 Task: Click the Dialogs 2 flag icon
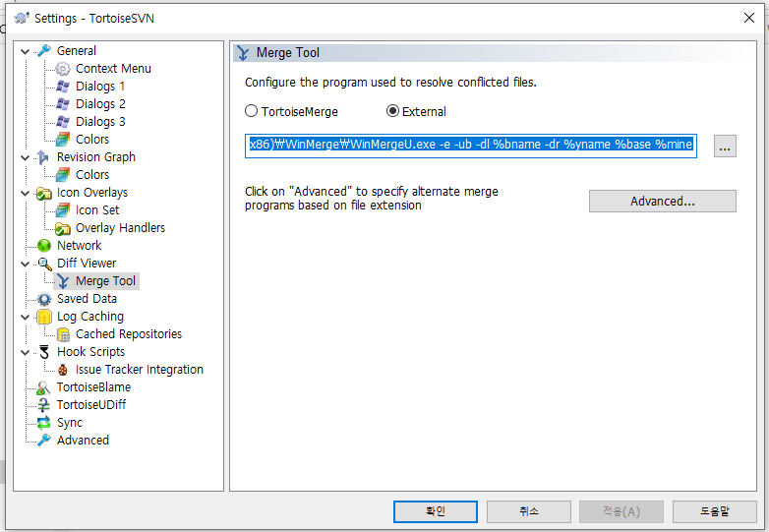point(63,104)
